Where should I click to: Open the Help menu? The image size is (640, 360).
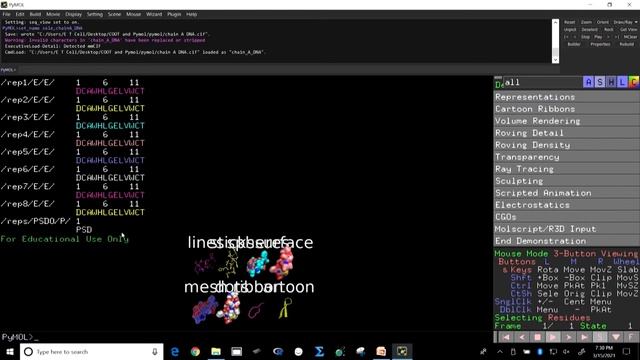pyautogui.click(x=191, y=14)
